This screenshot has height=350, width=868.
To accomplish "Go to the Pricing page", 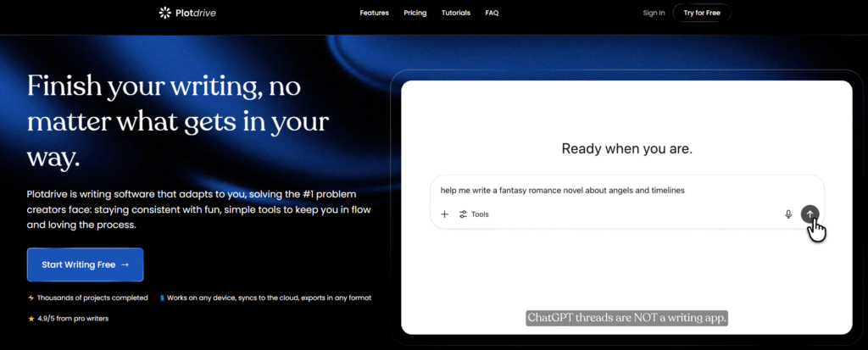I will pos(415,13).
